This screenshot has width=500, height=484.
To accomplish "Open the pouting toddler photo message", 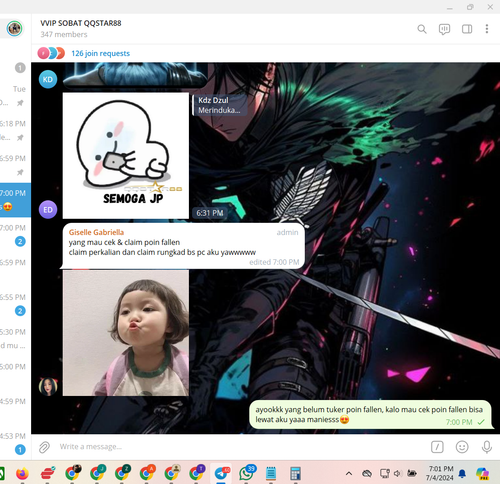I will coord(126,333).
